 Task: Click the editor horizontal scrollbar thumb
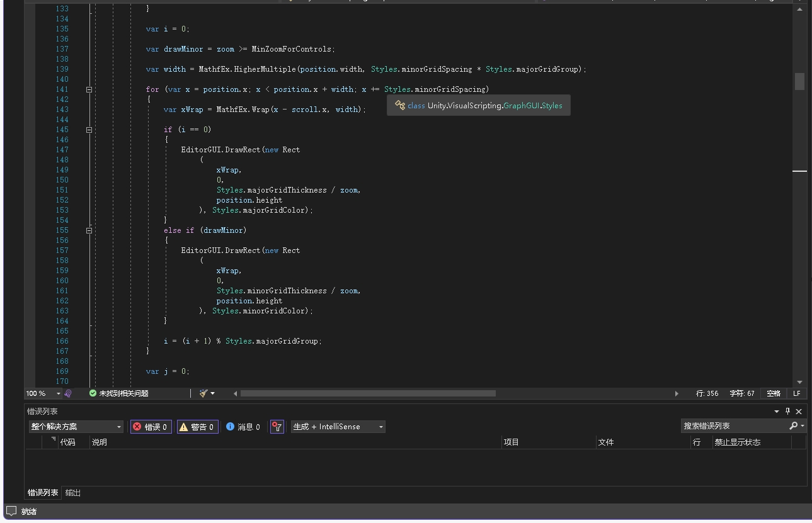[368, 393]
